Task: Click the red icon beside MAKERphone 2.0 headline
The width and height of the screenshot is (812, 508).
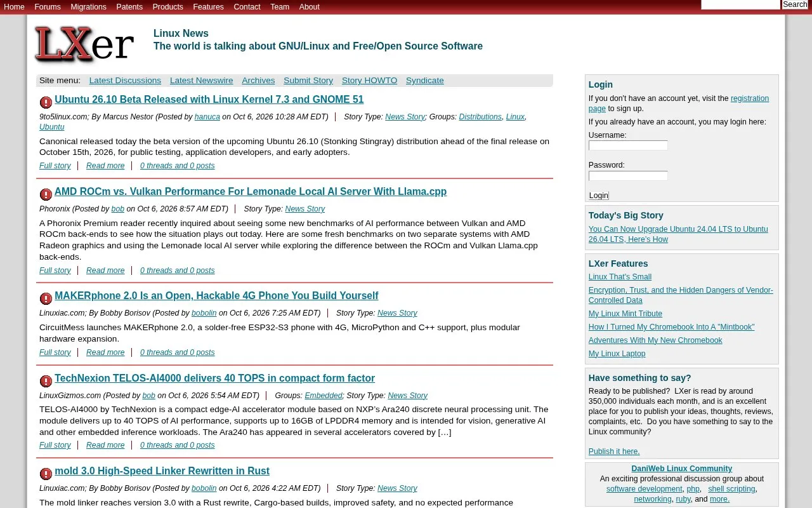Action: (46, 298)
